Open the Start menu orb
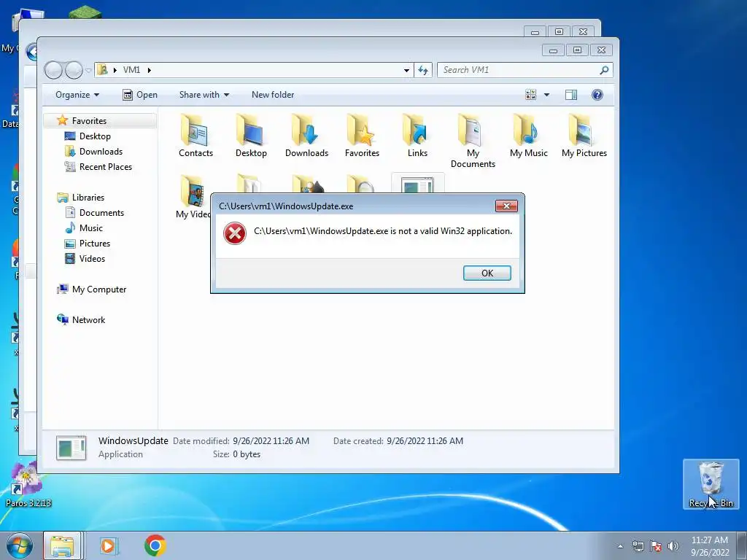Image resolution: width=747 pixels, height=560 pixels. click(x=19, y=545)
